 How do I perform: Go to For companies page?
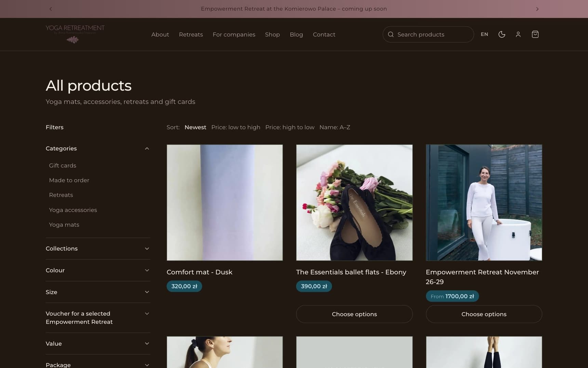point(234,35)
